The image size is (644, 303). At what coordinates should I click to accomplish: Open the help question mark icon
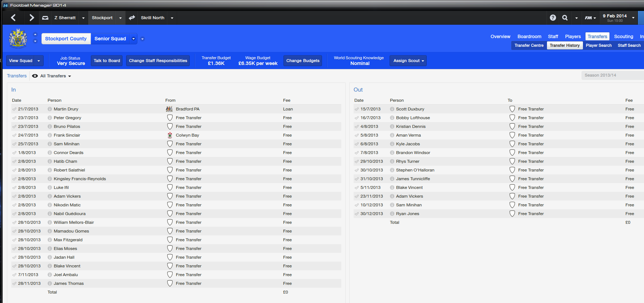[553, 18]
